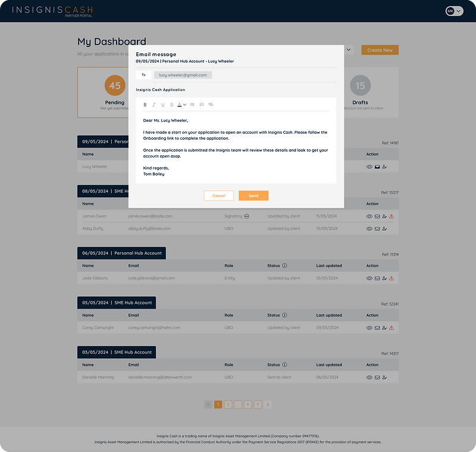Select page 9 in the pagination

258,404
